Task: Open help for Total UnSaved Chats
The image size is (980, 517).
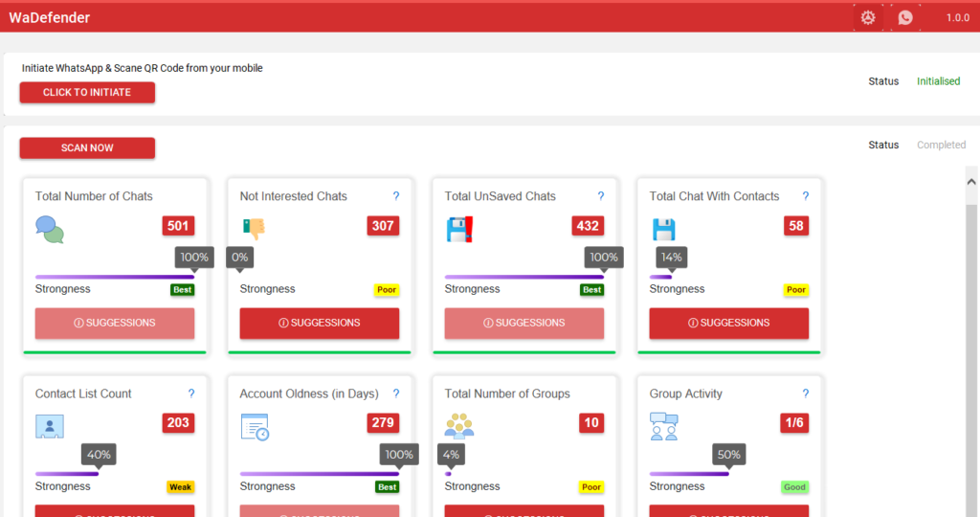Action: 601,196
